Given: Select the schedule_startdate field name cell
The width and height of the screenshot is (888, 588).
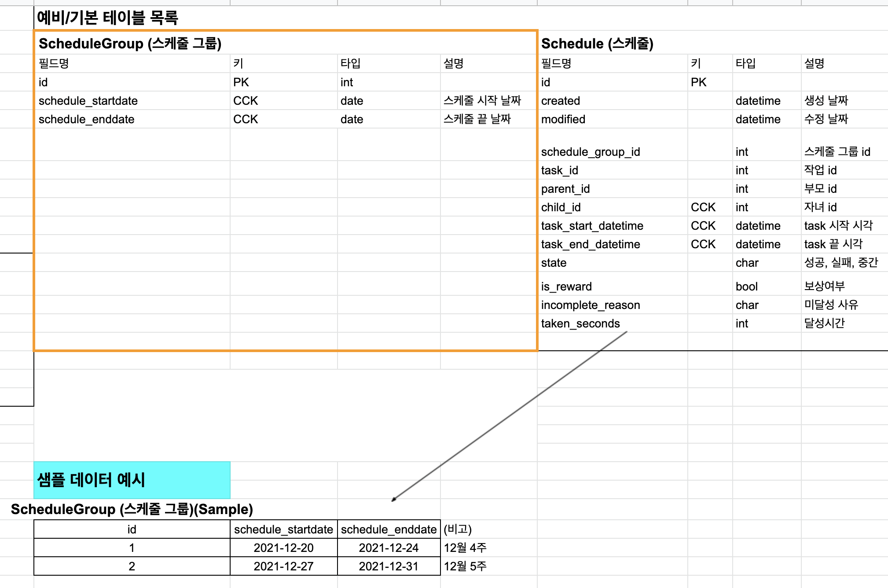Looking at the screenshot, I should [x=88, y=101].
